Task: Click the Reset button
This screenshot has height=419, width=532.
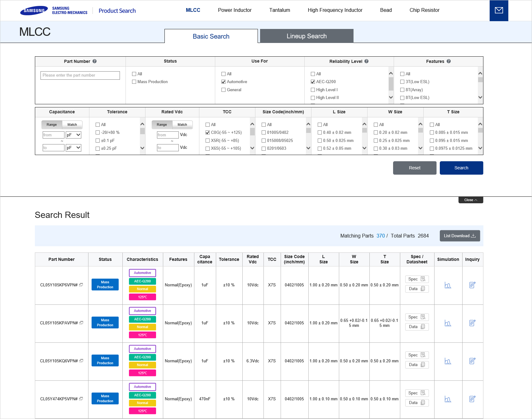Action: [415, 168]
